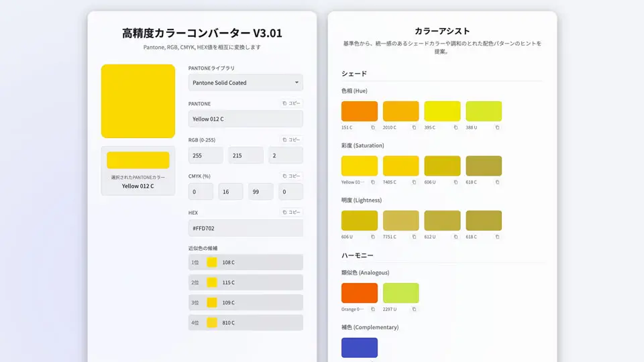644x362 pixels.
Task: Copy the 388 U color code icon
Action: tap(497, 127)
